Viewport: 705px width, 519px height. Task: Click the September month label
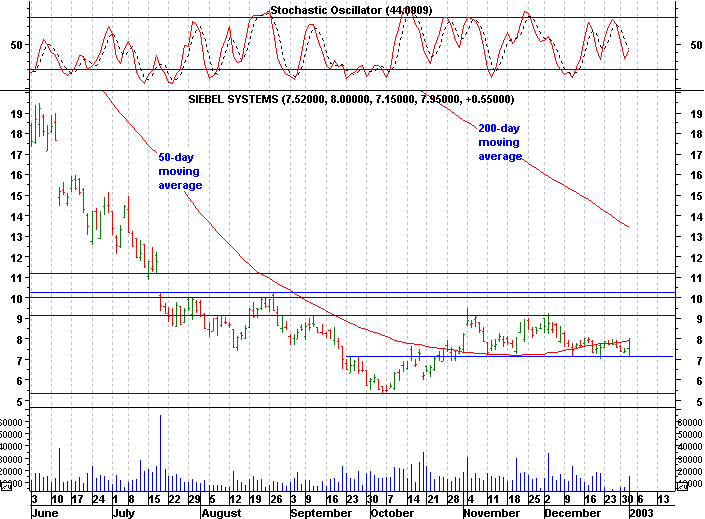[x=321, y=513]
